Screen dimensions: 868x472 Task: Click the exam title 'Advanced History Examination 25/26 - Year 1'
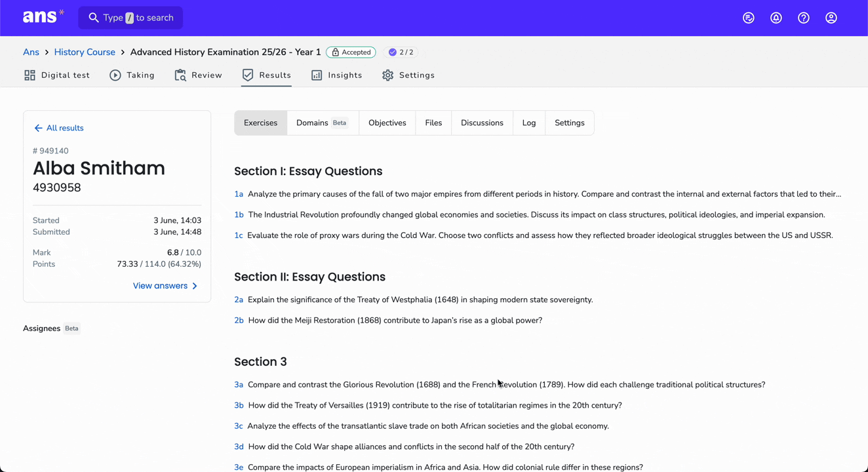(226, 52)
